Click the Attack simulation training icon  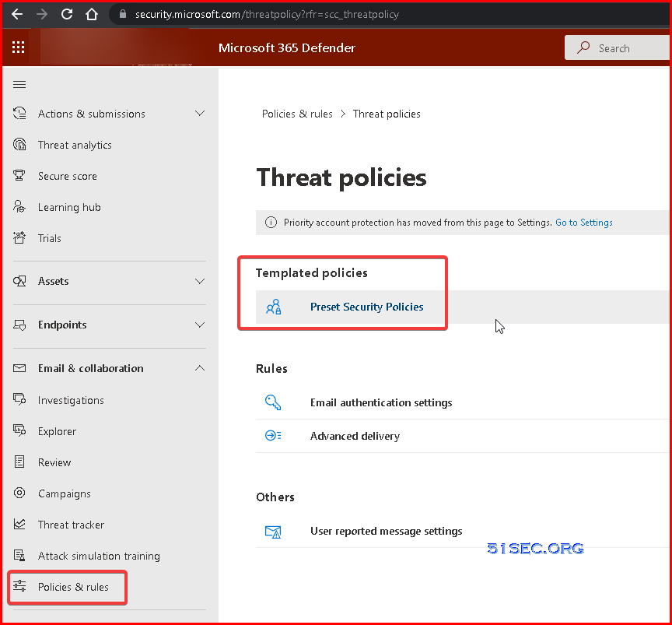tap(19, 555)
